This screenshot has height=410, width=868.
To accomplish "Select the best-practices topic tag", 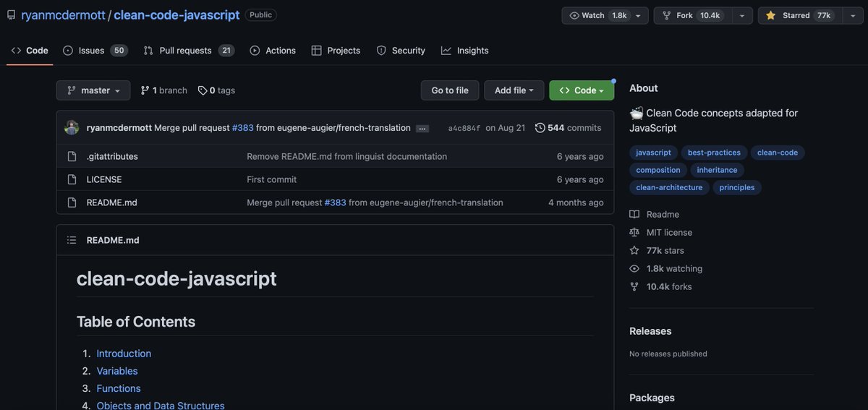I will (714, 153).
